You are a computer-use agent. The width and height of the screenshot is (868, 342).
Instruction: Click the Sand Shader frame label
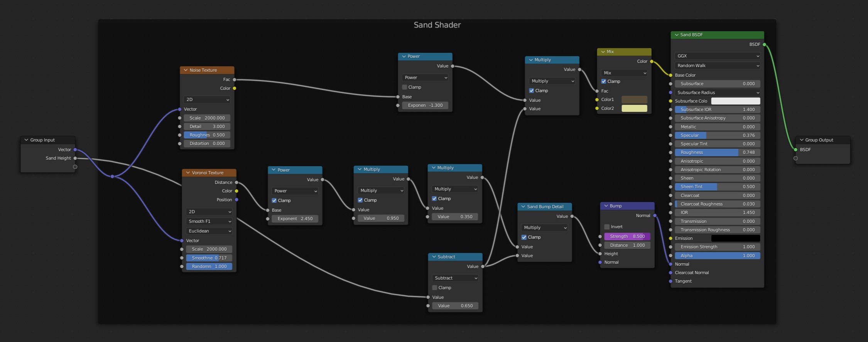(x=437, y=25)
